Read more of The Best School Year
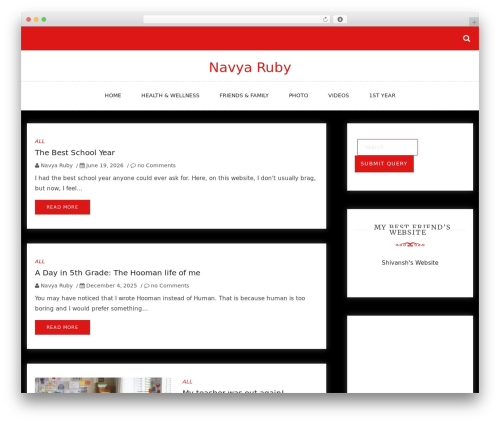 click(x=62, y=207)
